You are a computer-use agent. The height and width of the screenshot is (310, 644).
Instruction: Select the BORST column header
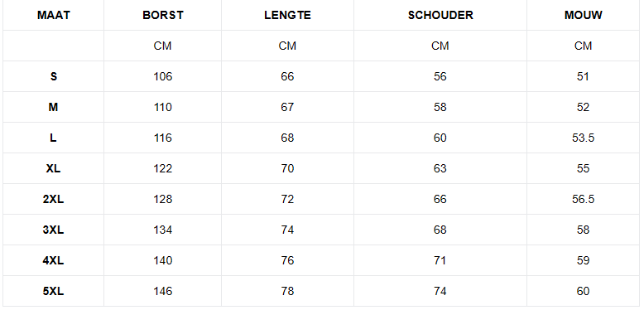point(162,15)
